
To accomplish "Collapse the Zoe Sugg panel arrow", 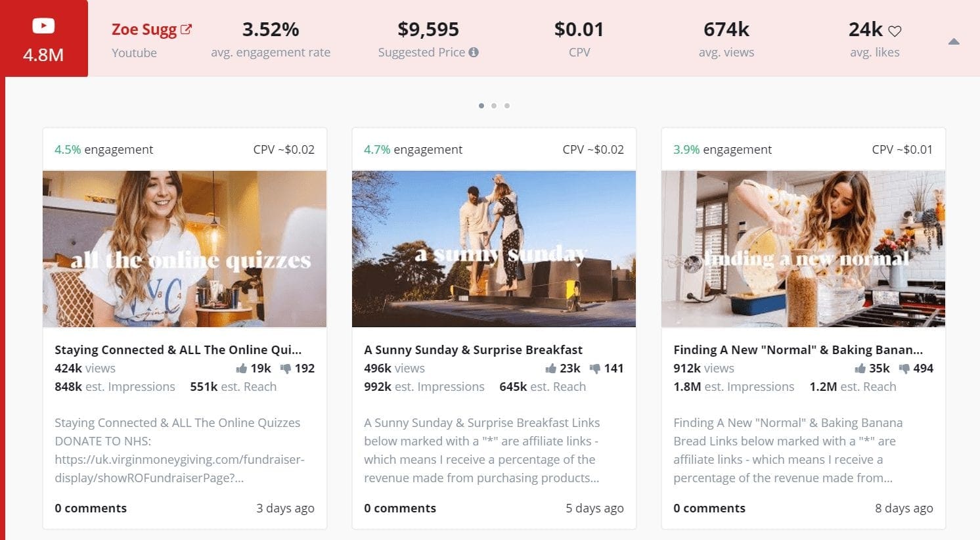I will [954, 42].
